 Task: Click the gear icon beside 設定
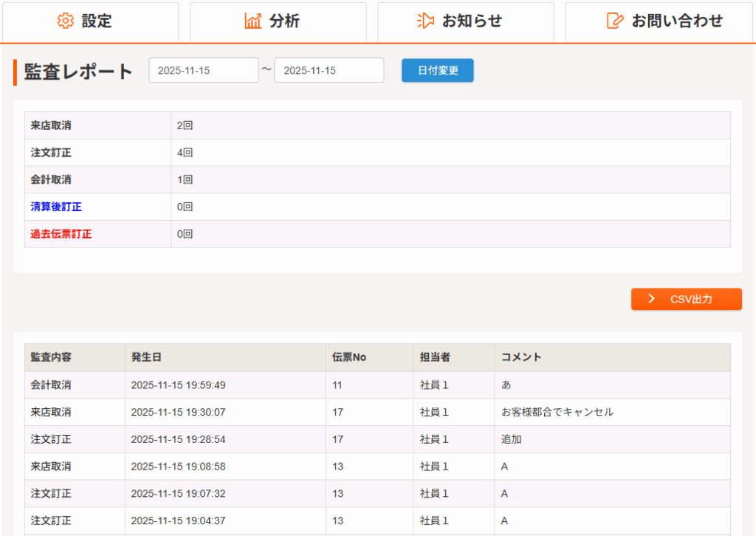[66, 21]
